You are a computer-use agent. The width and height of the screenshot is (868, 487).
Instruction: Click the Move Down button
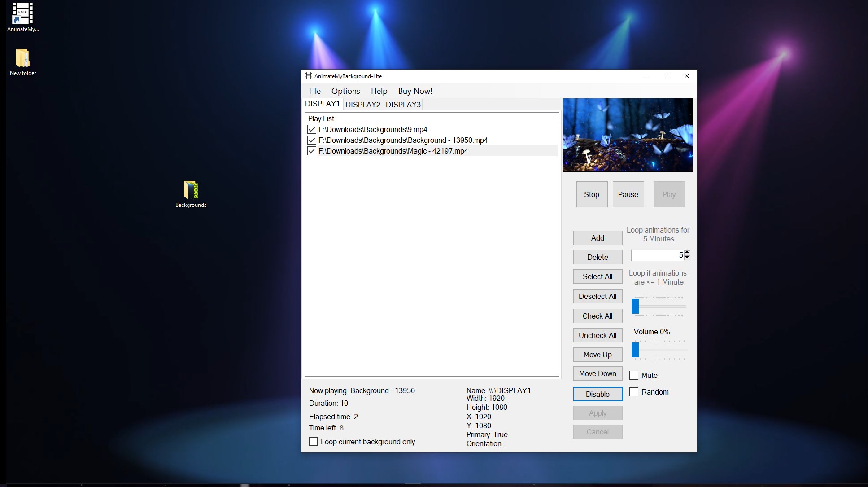coord(598,373)
